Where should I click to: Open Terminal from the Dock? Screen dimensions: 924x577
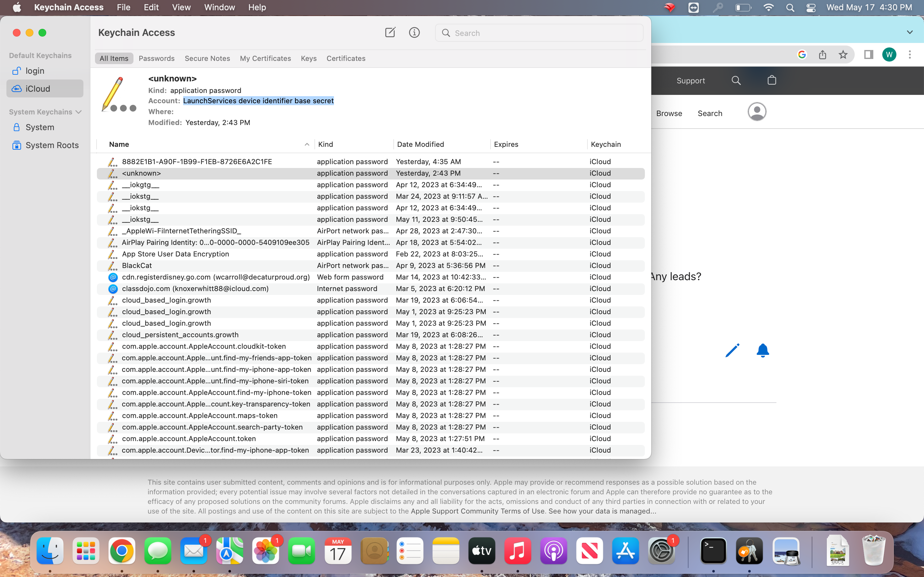click(714, 551)
